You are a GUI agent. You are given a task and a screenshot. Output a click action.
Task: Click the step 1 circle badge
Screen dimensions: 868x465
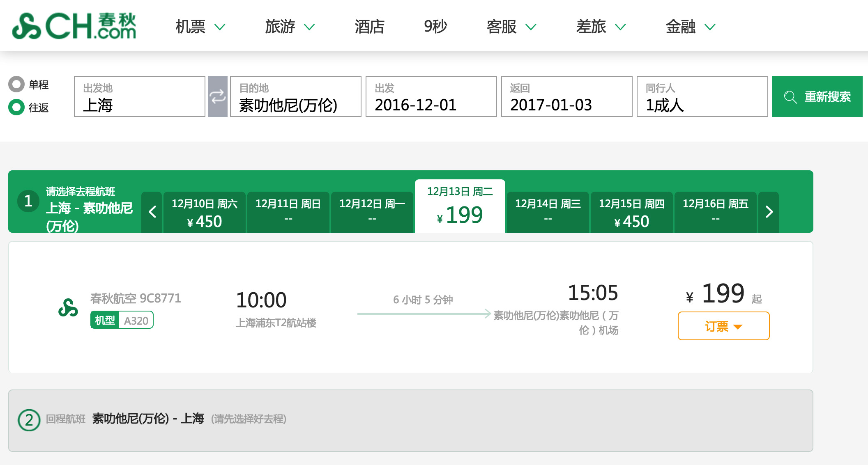pos(28,201)
